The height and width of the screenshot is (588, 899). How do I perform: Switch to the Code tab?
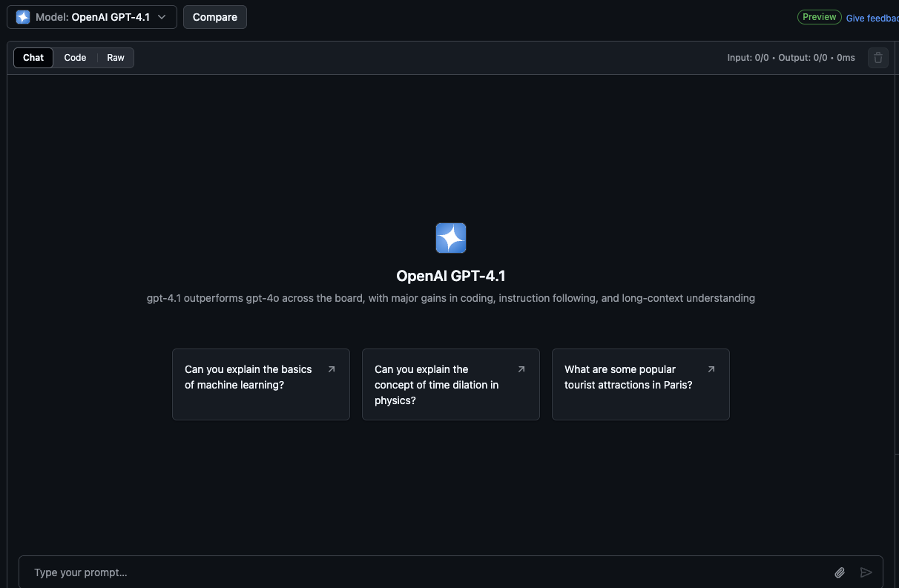[x=75, y=58]
